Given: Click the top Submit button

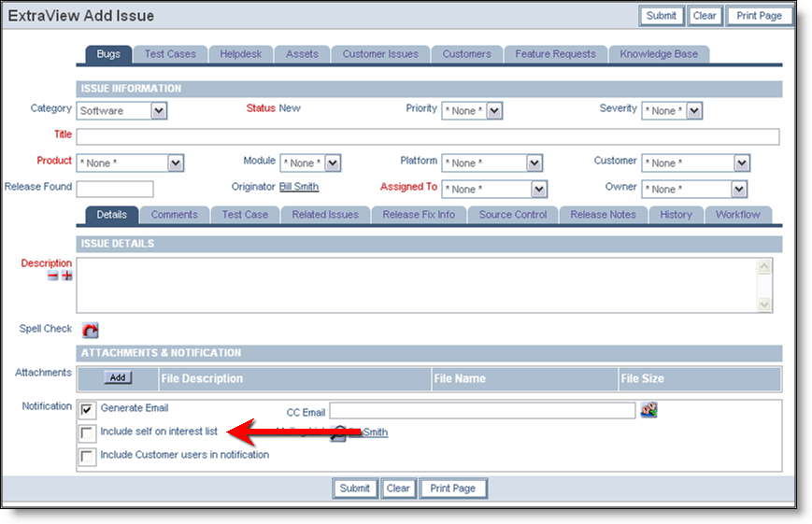Looking at the screenshot, I should click(662, 16).
